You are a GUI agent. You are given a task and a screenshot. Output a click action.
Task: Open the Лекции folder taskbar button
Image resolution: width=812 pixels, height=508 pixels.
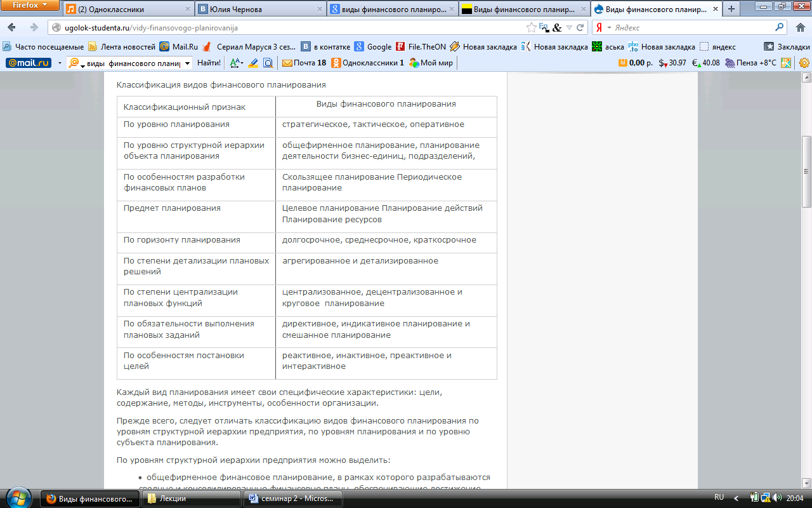pos(191,498)
